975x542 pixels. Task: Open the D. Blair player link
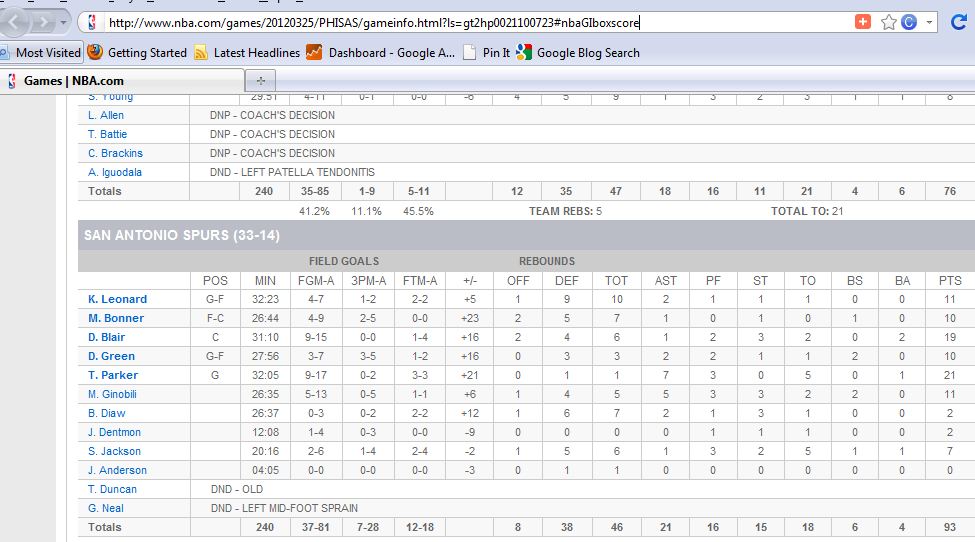106,337
